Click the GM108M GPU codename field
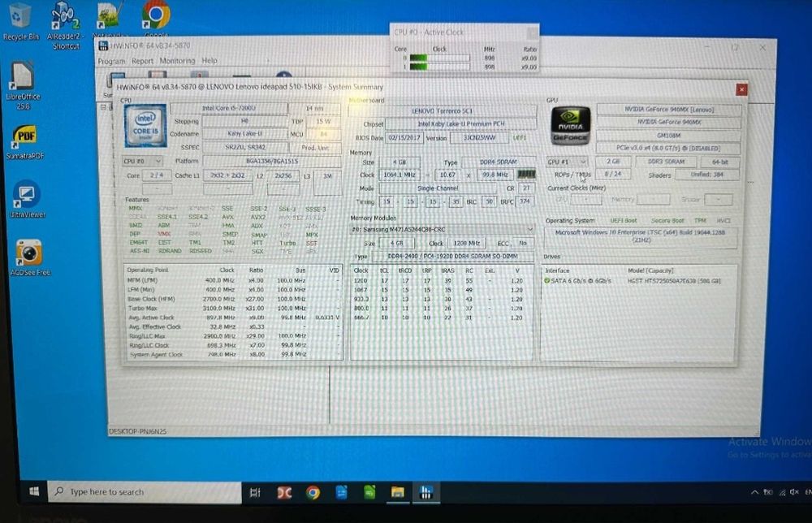812x523 pixels. tap(668, 135)
